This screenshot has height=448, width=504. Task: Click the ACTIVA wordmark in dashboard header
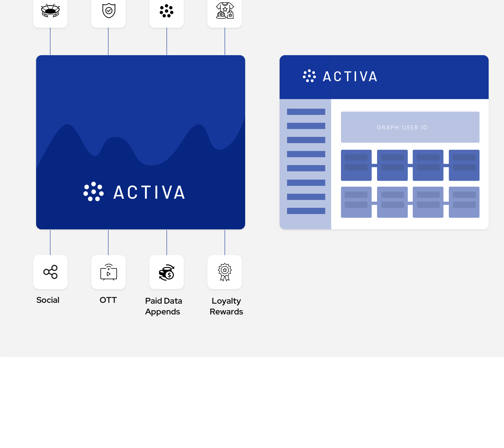click(350, 77)
